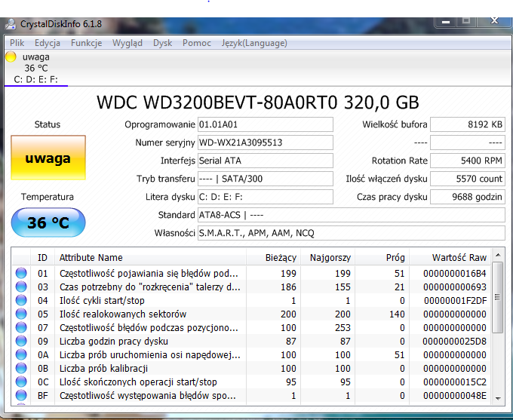Open the Funkcje menu
Viewport: 513px width, 420px height.
pyautogui.click(x=86, y=43)
